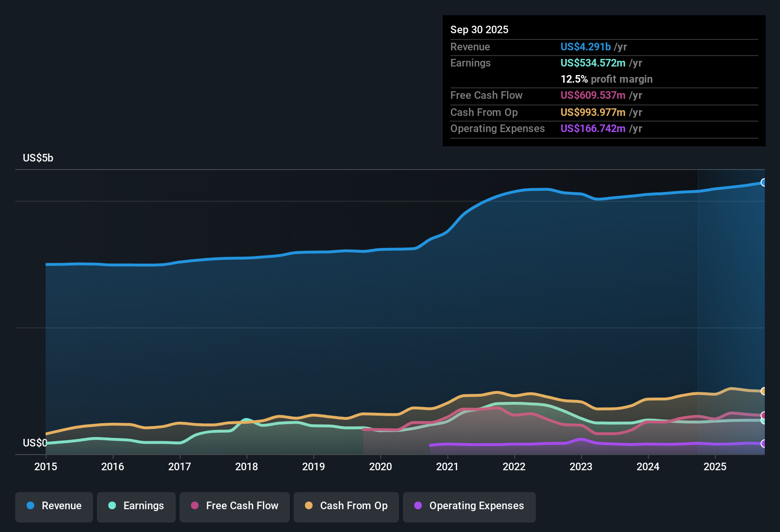
Task: Click the US$5b axis label
Action: point(38,158)
